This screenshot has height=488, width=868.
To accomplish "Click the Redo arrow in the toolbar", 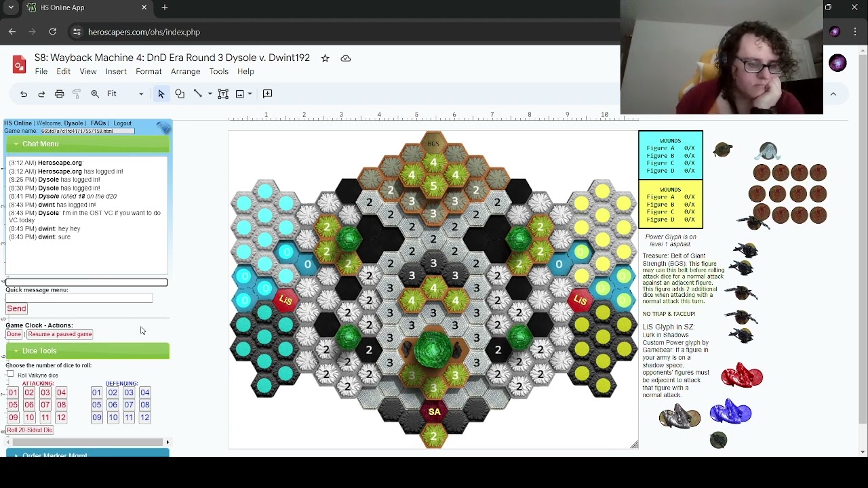I will point(41,94).
